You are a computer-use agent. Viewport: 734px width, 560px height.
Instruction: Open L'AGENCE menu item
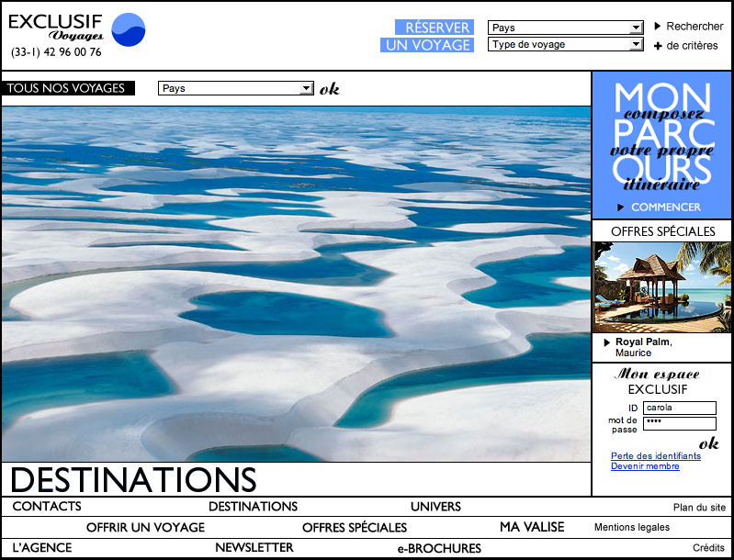[x=42, y=547]
